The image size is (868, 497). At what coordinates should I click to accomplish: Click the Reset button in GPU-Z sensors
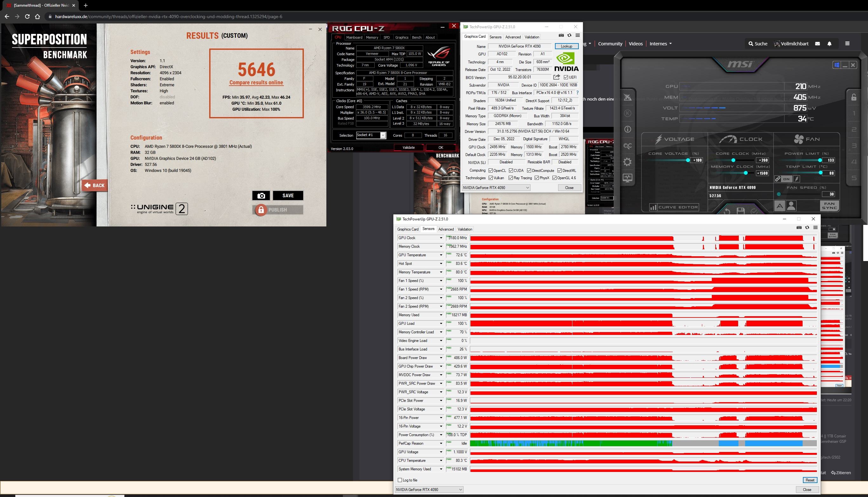[810, 480]
